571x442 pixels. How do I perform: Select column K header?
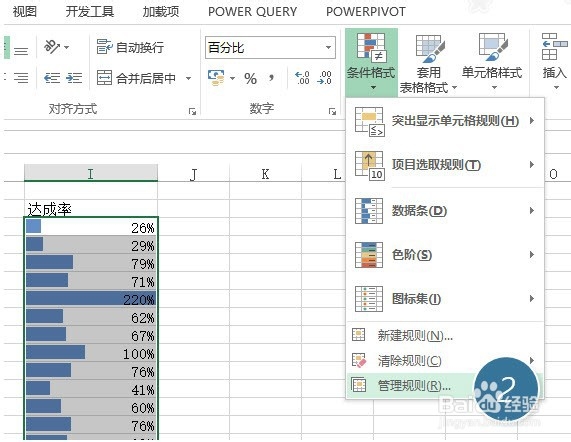[x=265, y=174]
